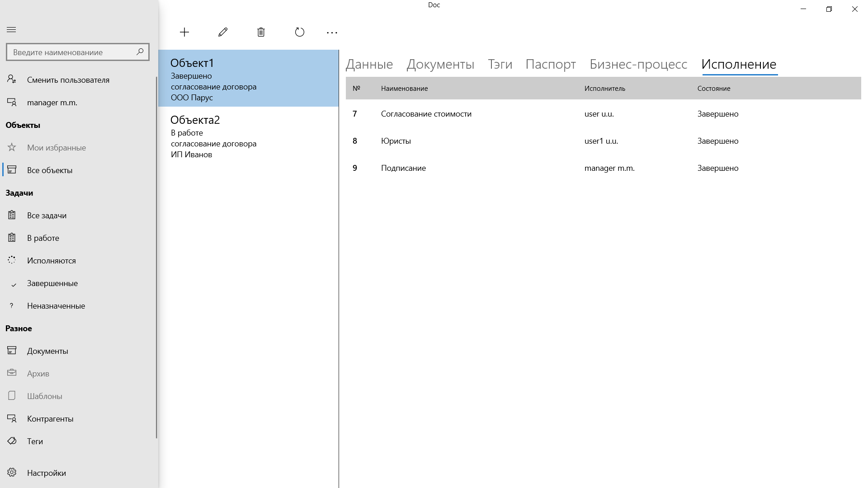Open Контрагенты from the sidebar icon

[x=12, y=418]
